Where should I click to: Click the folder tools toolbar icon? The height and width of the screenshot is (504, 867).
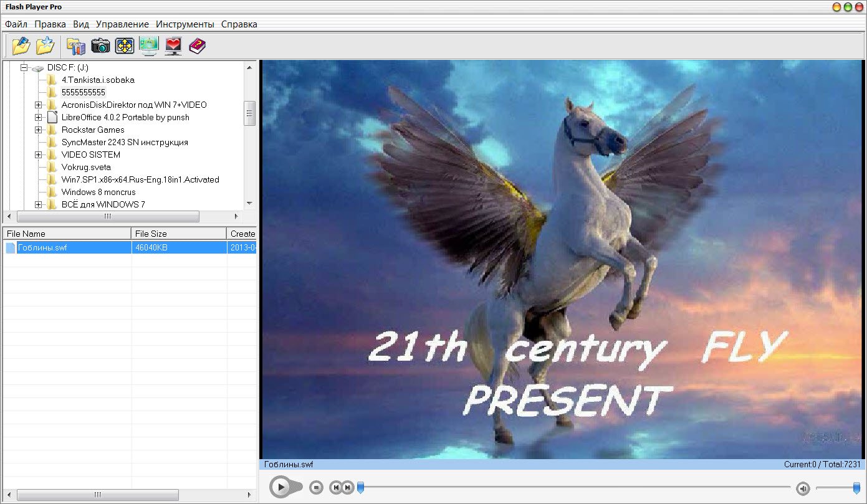(x=76, y=45)
